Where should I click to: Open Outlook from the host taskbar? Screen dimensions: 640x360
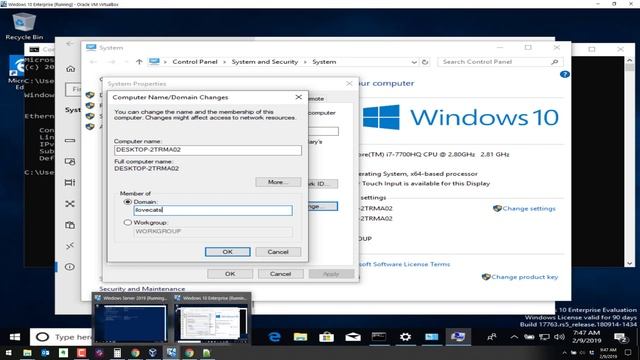tap(45, 353)
